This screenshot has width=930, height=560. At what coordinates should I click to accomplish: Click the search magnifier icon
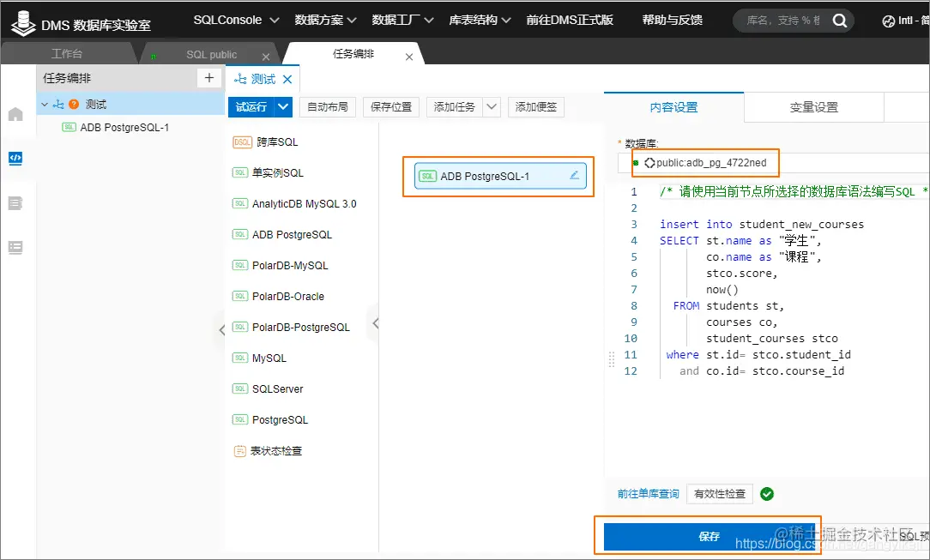(839, 21)
